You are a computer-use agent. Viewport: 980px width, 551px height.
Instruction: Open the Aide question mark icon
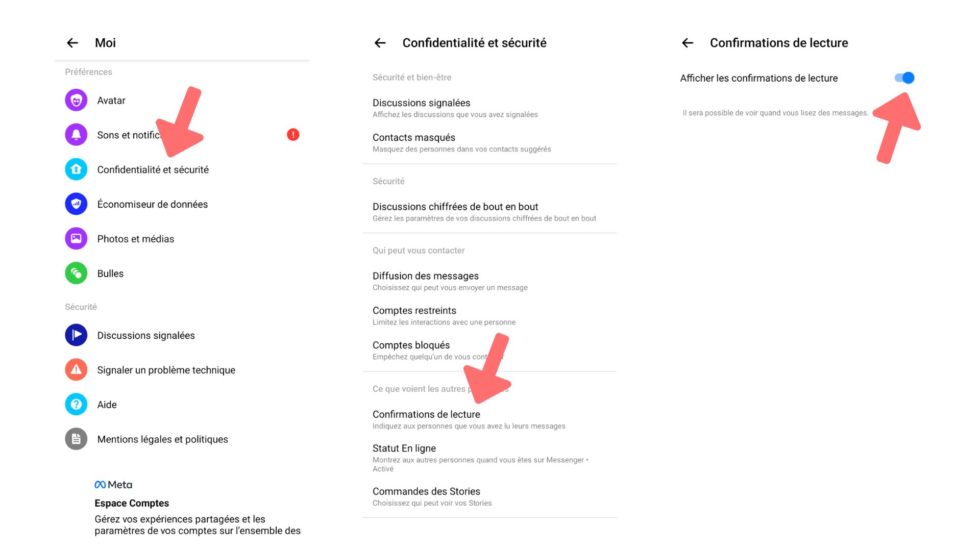pos(76,405)
